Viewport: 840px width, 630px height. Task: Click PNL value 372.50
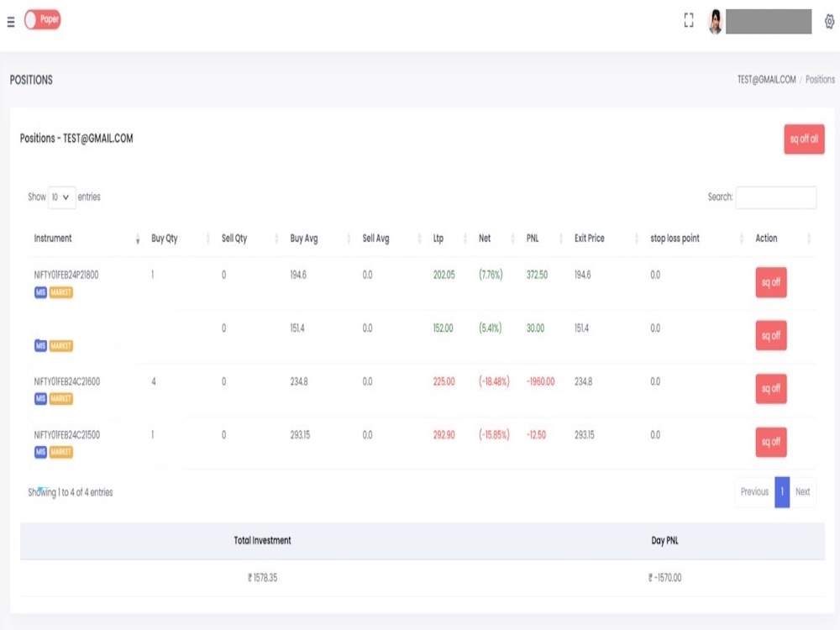coord(537,275)
